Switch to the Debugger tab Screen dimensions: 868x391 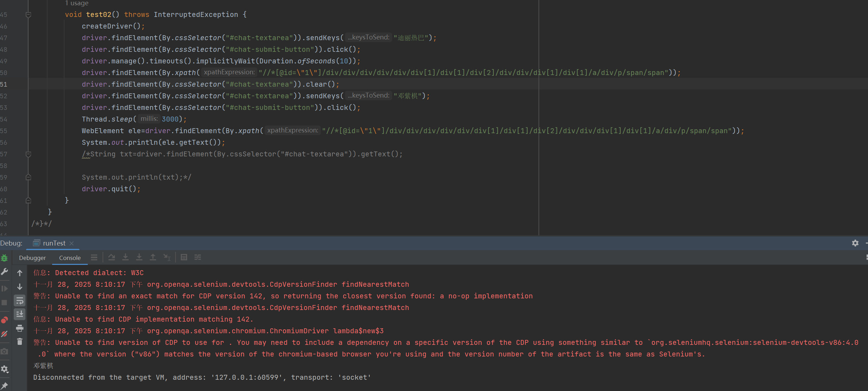[x=32, y=258]
